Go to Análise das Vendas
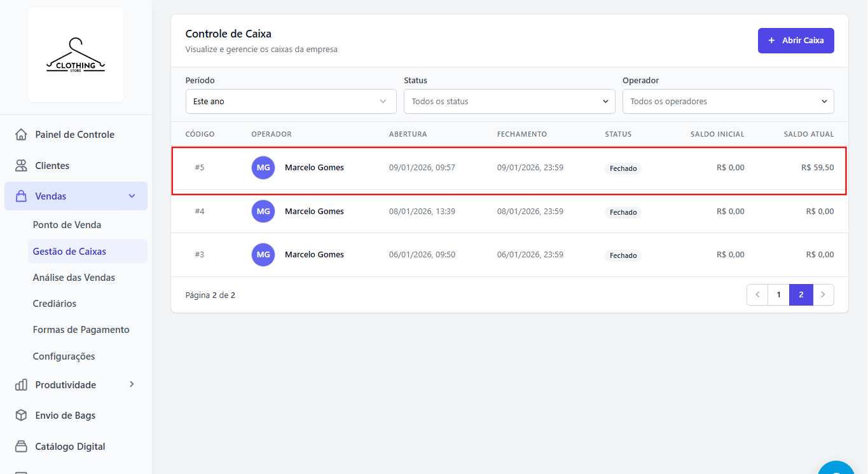 click(x=74, y=278)
